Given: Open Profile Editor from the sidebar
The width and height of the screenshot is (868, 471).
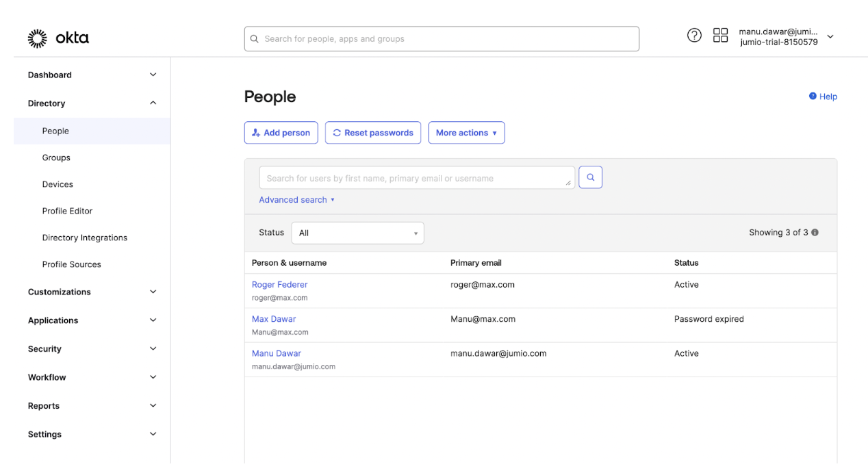Looking at the screenshot, I should click(67, 211).
